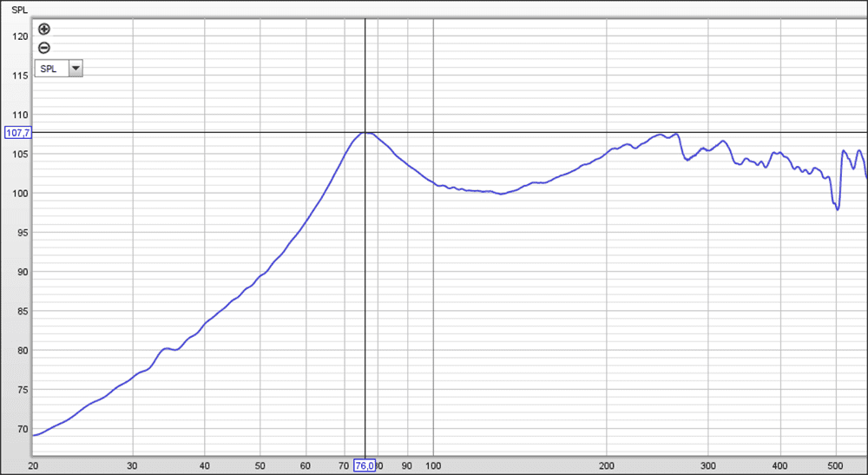Zoom out with the minus magnifier icon
Viewport: 868px width, 475px height.
(44, 49)
